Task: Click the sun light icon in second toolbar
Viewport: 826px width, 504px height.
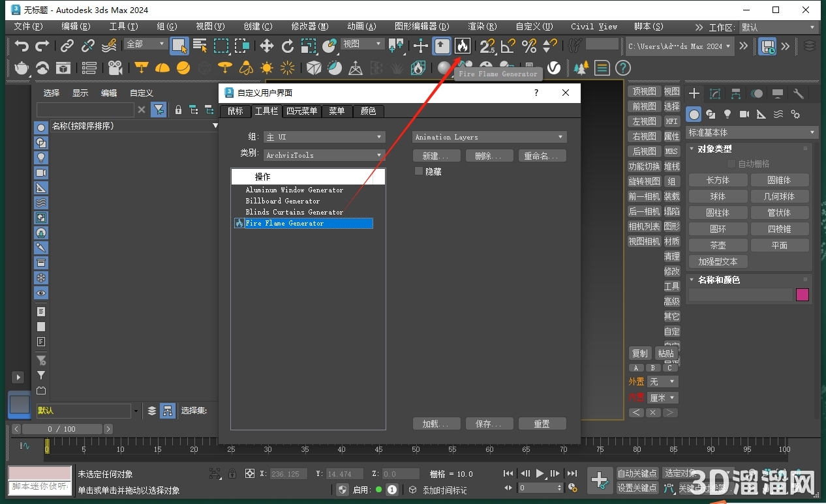Action: coord(267,67)
